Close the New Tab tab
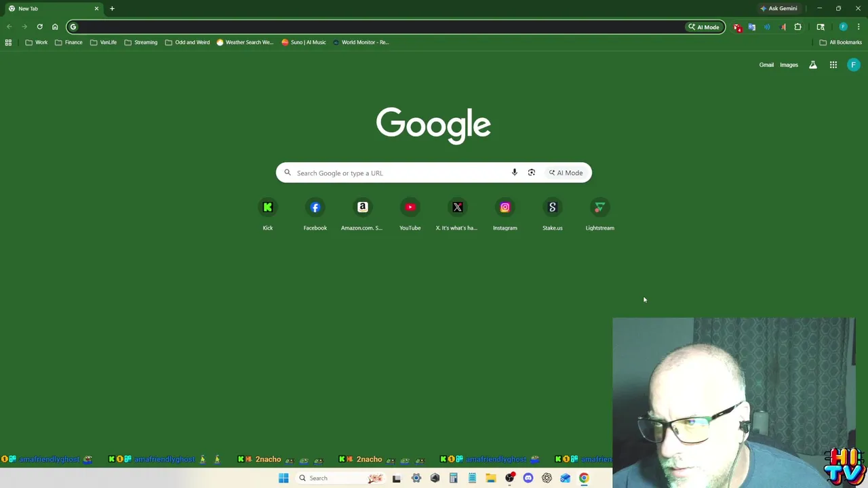The image size is (868, 488). (96, 8)
